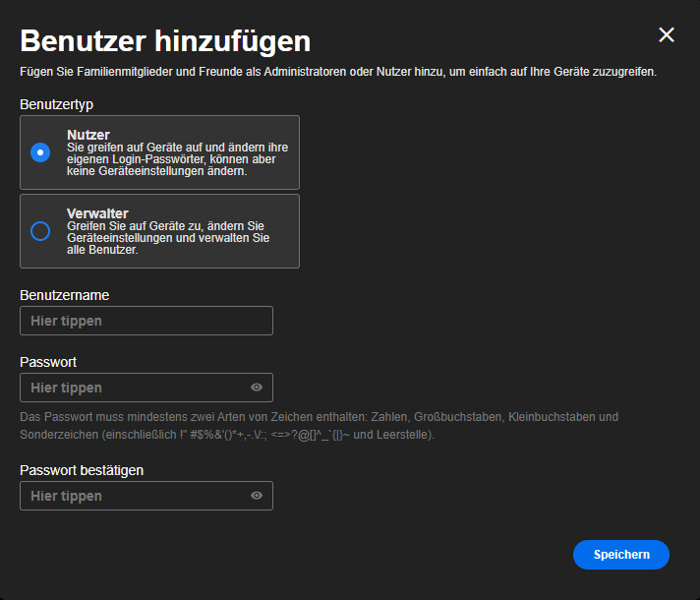
Task: Select the Verwalter radio button
Action: click(x=40, y=231)
